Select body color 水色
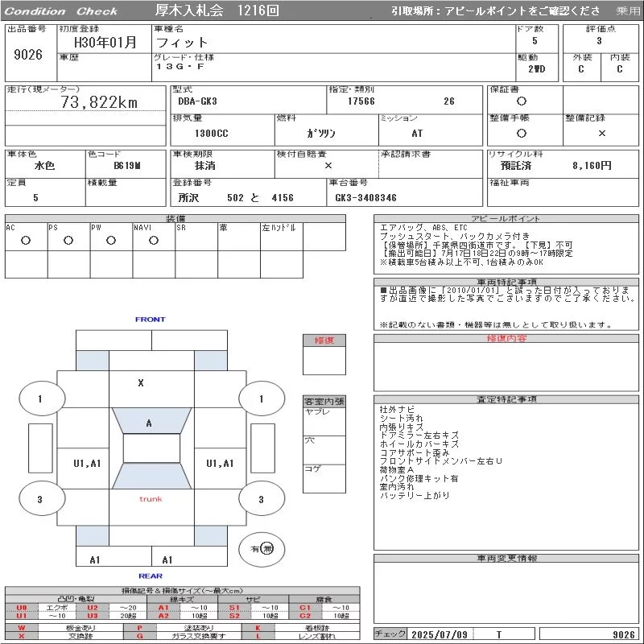The width and height of the screenshot is (644, 644). pyautogui.click(x=44, y=166)
